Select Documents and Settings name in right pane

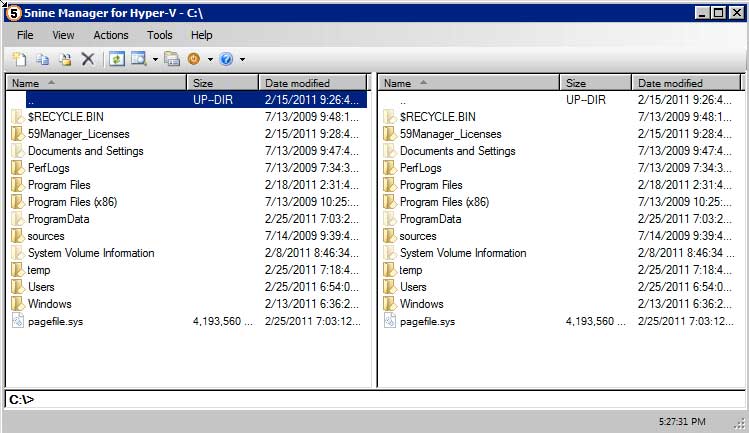click(458, 151)
